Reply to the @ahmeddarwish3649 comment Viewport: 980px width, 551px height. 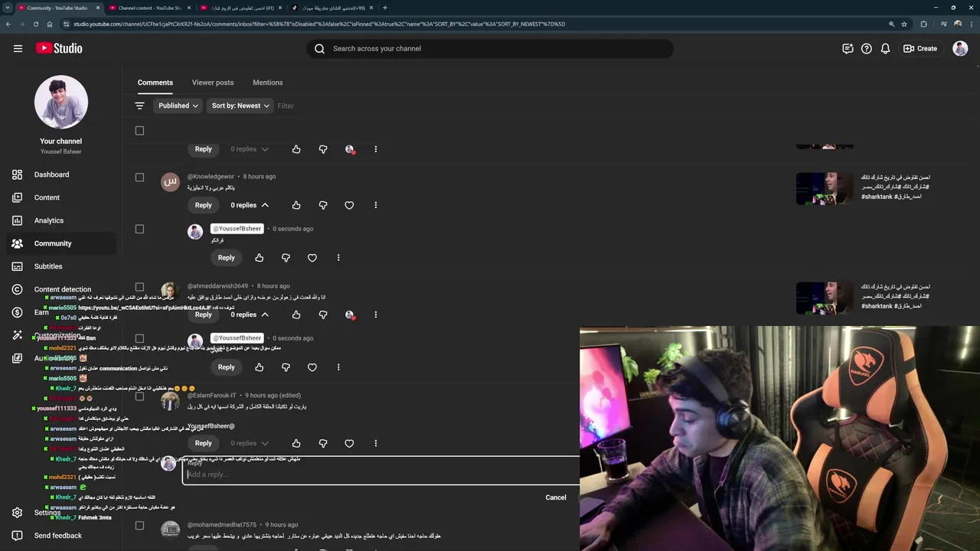203,315
